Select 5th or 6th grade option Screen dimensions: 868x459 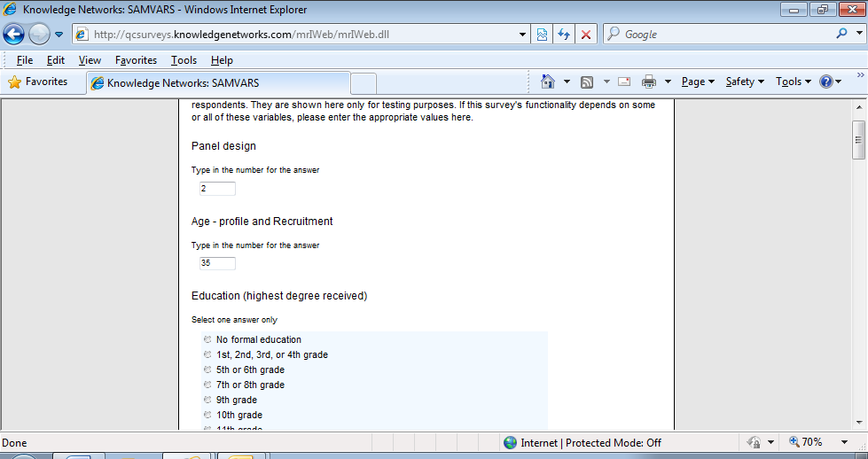(207, 370)
